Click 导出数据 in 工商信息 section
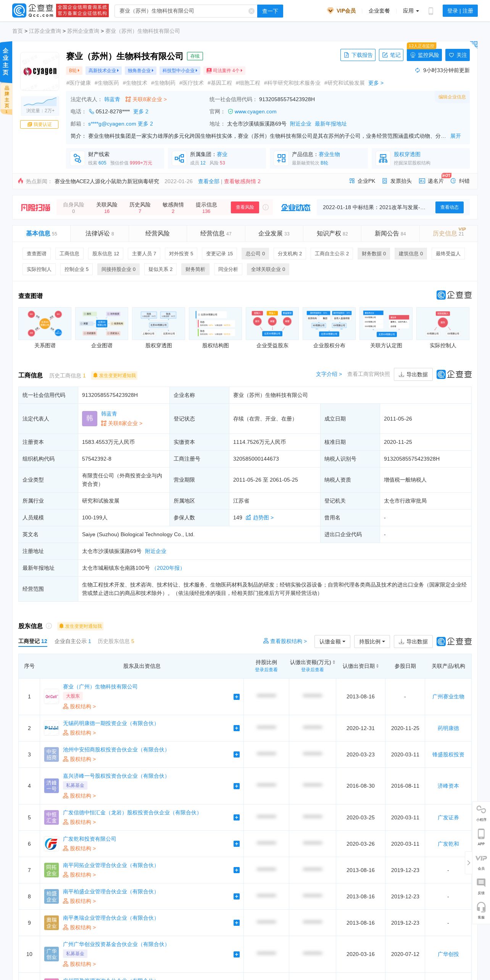 point(413,374)
